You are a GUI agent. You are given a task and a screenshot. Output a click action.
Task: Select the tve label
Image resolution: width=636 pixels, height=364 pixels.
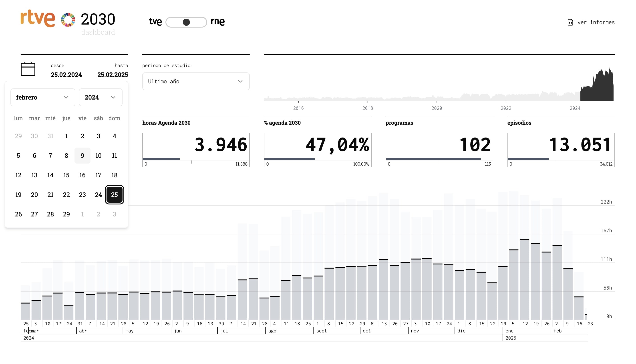click(155, 22)
